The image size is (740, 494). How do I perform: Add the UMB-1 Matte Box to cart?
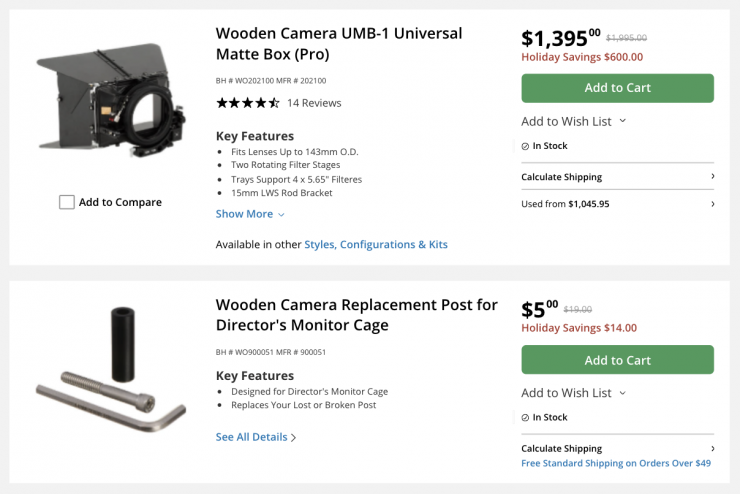[x=617, y=88]
